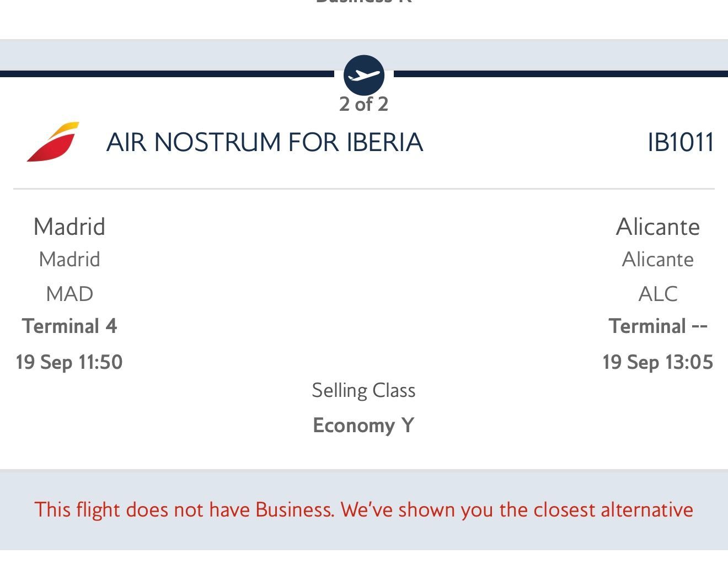Select the Terminal -- arrival label
728x586 pixels.
click(x=658, y=326)
